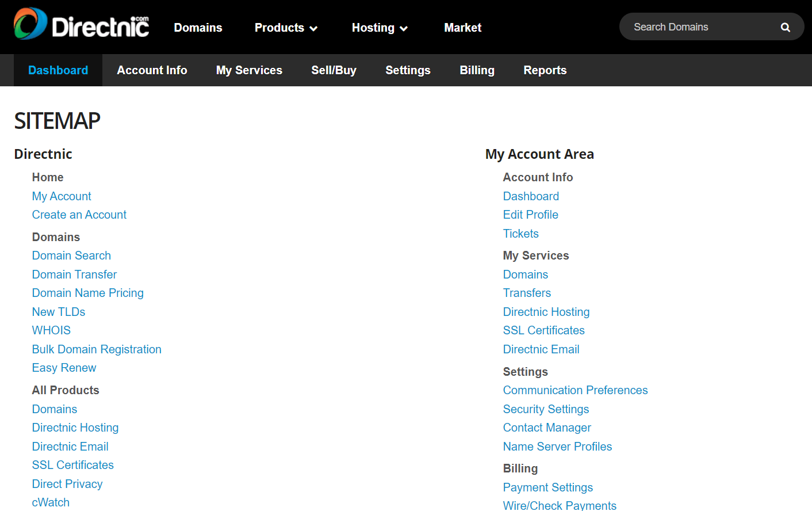Screen dimensions: 812x511
Task: Open the Domains top navigation item
Action: [198, 28]
